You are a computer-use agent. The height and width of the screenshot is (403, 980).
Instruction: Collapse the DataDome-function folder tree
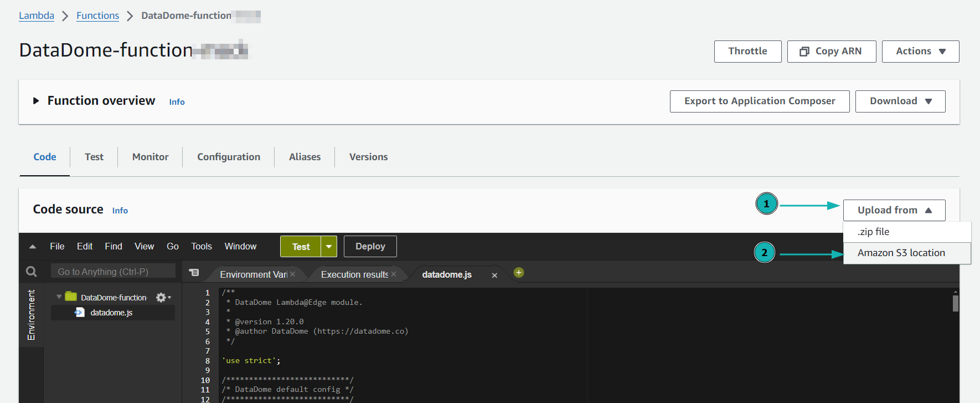(59, 297)
